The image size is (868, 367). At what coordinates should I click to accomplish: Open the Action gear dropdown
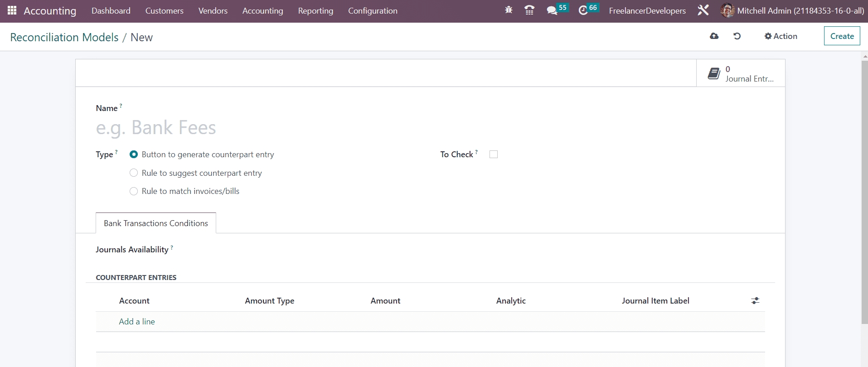(781, 36)
